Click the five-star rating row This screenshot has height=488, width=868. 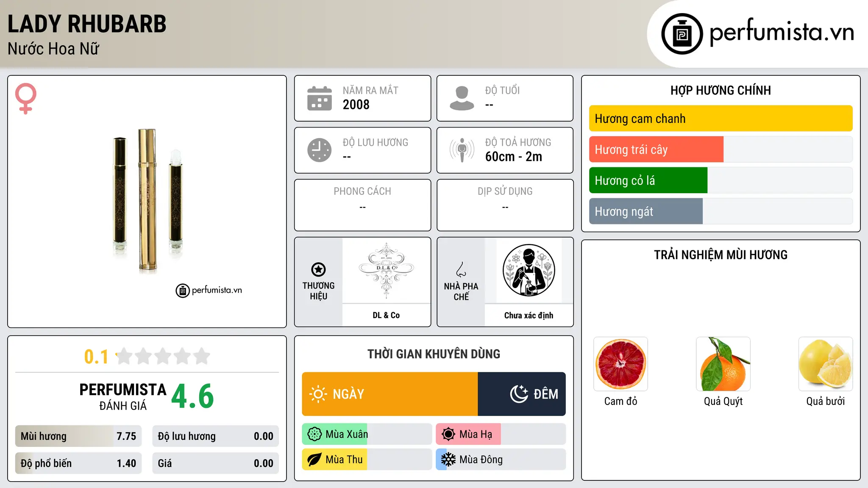[x=163, y=357]
